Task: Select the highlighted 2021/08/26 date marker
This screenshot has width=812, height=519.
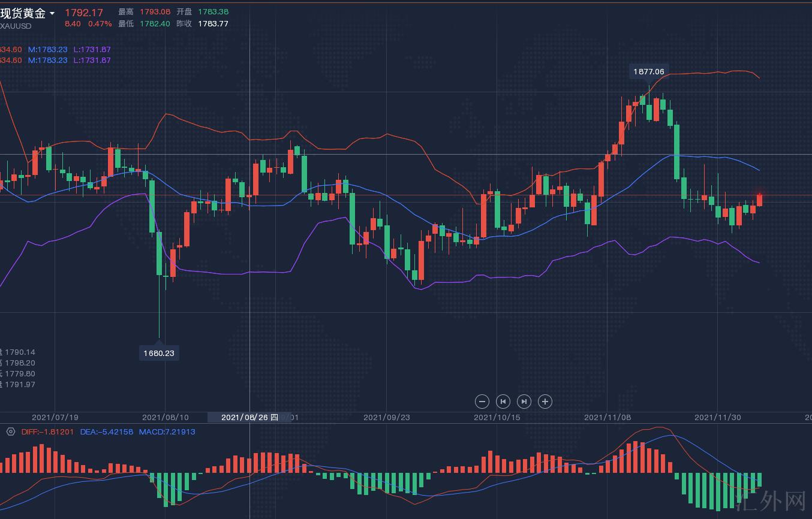Action: (x=249, y=417)
